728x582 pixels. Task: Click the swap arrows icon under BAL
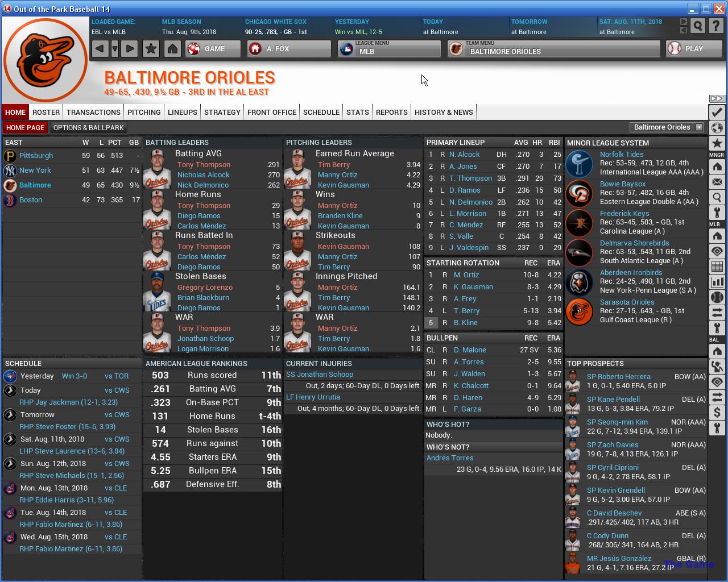tap(717, 397)
